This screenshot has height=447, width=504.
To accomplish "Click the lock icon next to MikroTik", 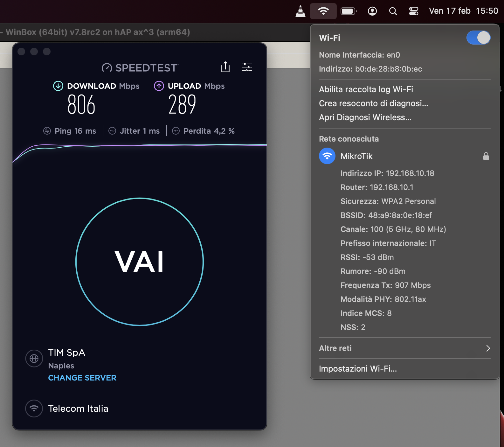I will point(486,156).
